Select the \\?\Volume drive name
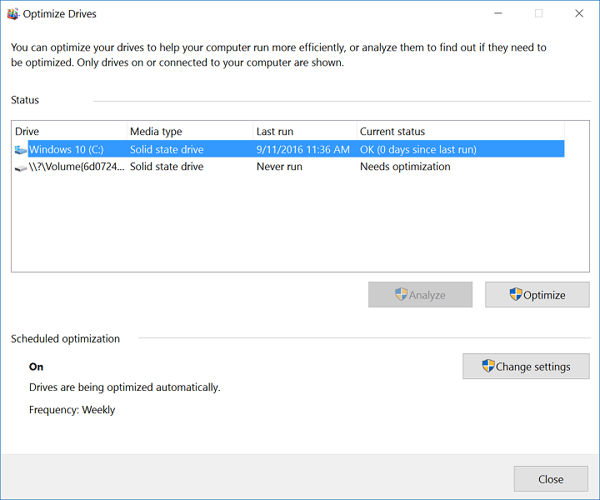 click(75, 167)
